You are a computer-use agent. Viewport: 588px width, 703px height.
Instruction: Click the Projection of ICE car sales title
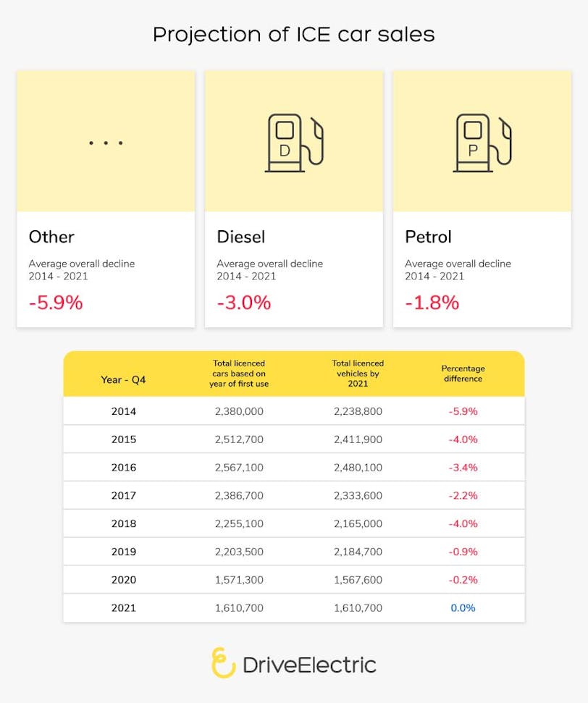coord(293,34)
